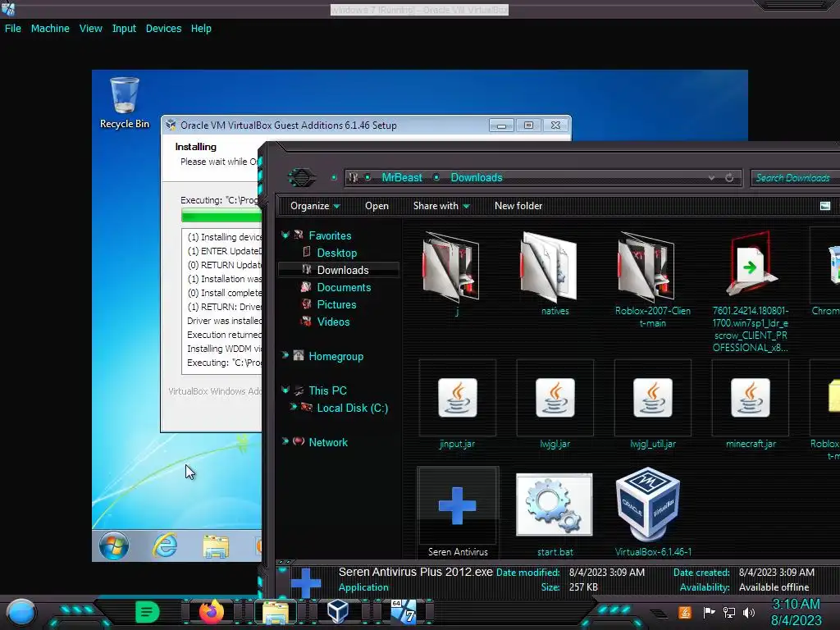840x630 pixels.
Task: Click the Guest Additions install progress bar
Action: (221, 216)
